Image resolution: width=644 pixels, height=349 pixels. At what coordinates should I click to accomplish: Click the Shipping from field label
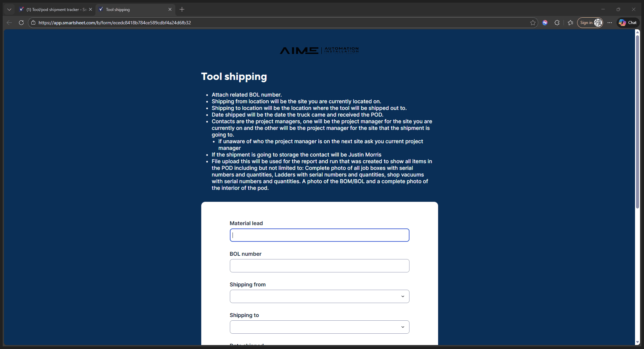247,284
